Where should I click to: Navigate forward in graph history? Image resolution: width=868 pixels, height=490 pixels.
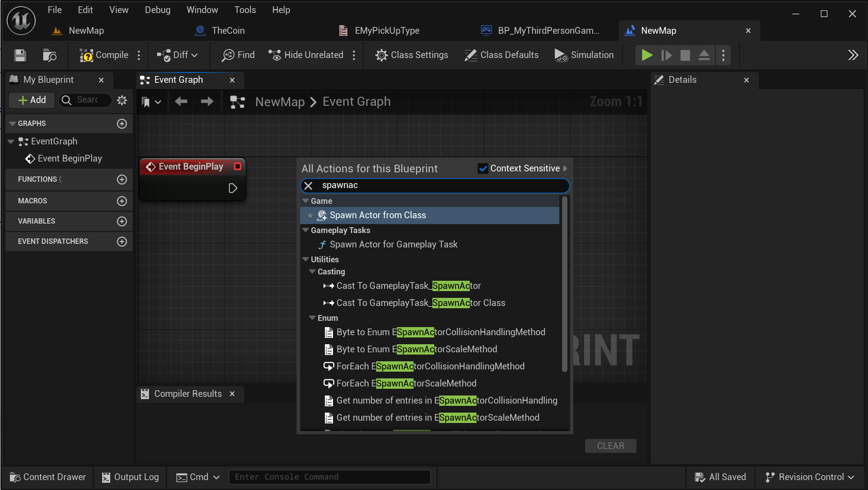[207, 102]
